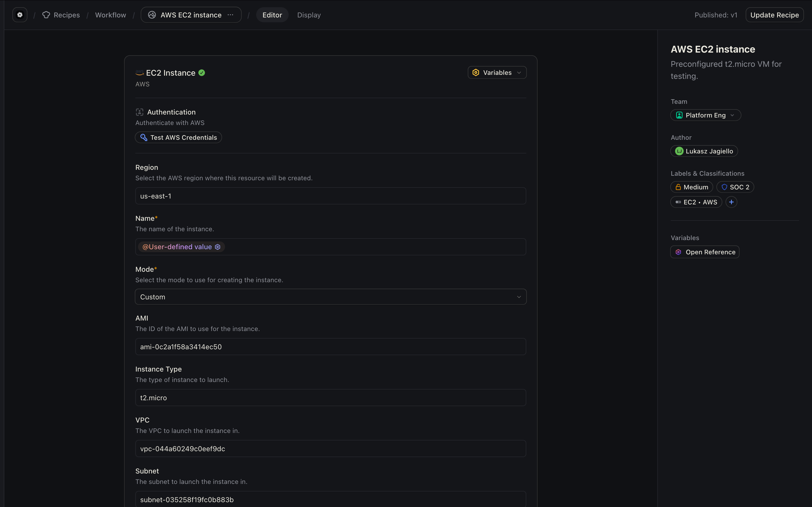Select the Editor tab

[x=272, y=15]
